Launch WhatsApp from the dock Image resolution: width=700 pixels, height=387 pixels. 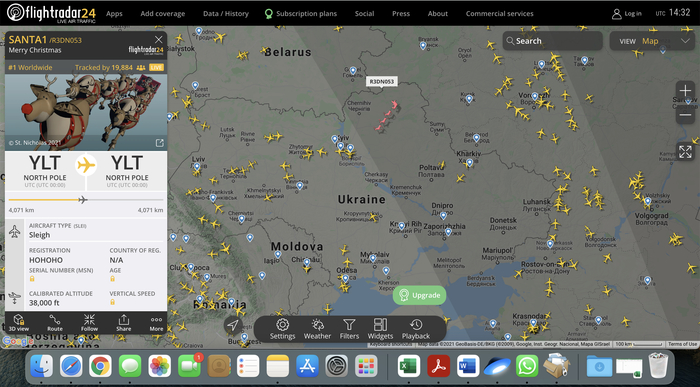coord(527,366)
